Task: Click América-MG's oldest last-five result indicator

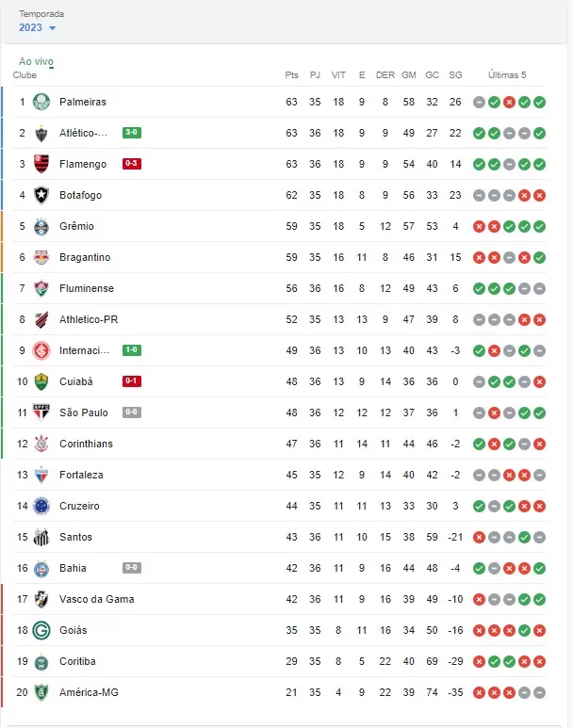Action: point(479,692)
